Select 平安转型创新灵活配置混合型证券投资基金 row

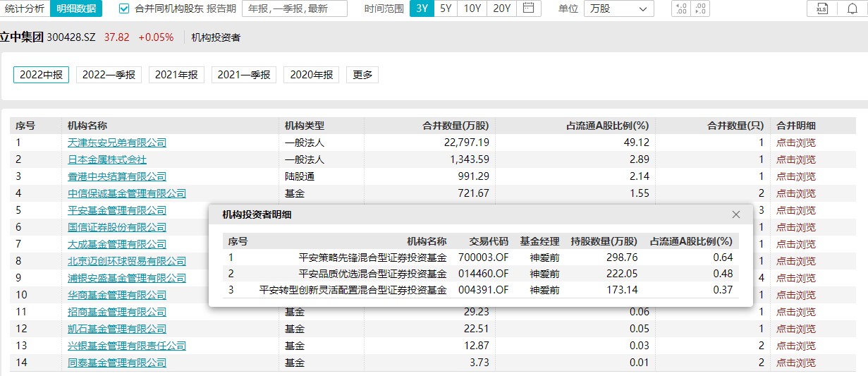481,290
